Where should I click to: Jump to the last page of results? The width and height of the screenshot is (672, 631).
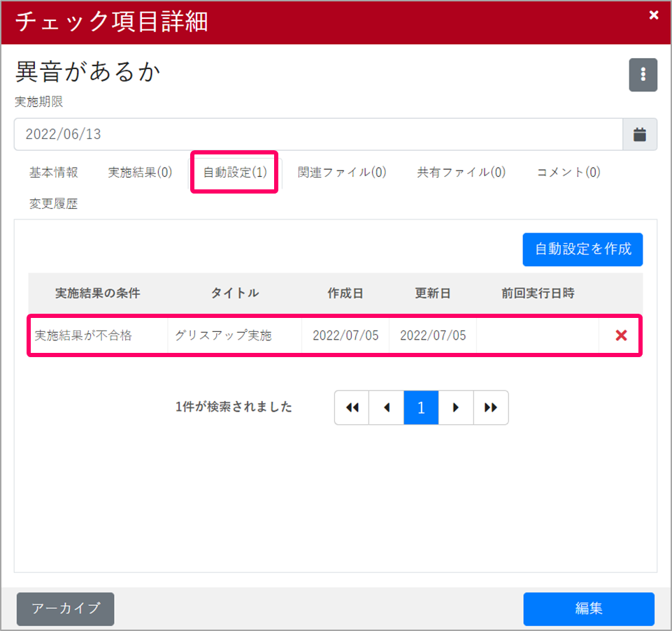[x=491, y=407]
